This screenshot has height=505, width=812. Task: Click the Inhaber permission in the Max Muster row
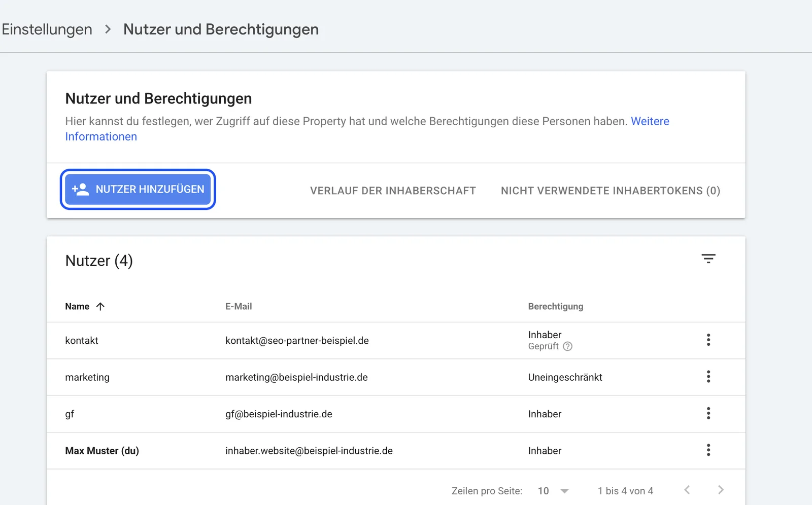point(545,451)
